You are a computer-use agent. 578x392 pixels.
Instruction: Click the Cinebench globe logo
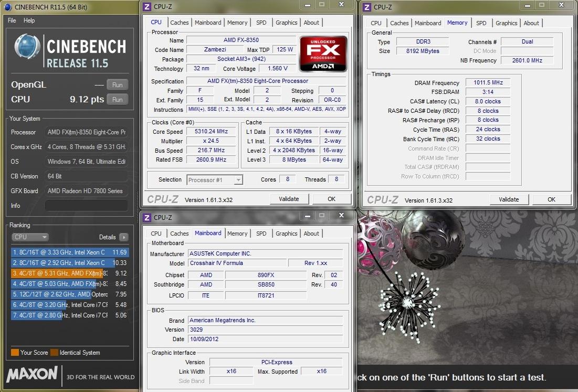(x=27, y=47)
